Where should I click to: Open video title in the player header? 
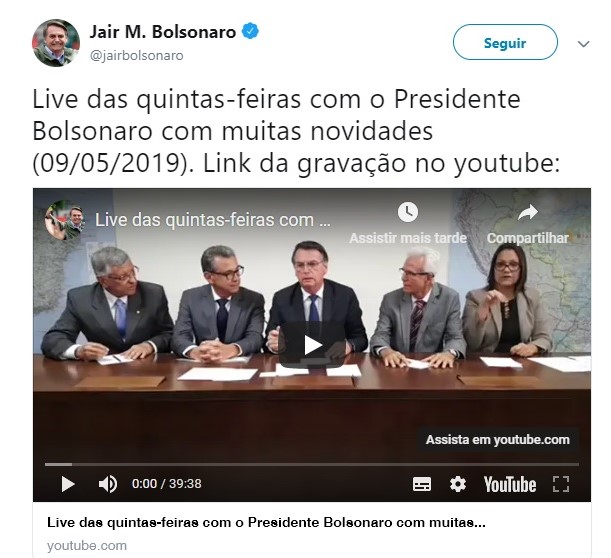click(213, 220)
